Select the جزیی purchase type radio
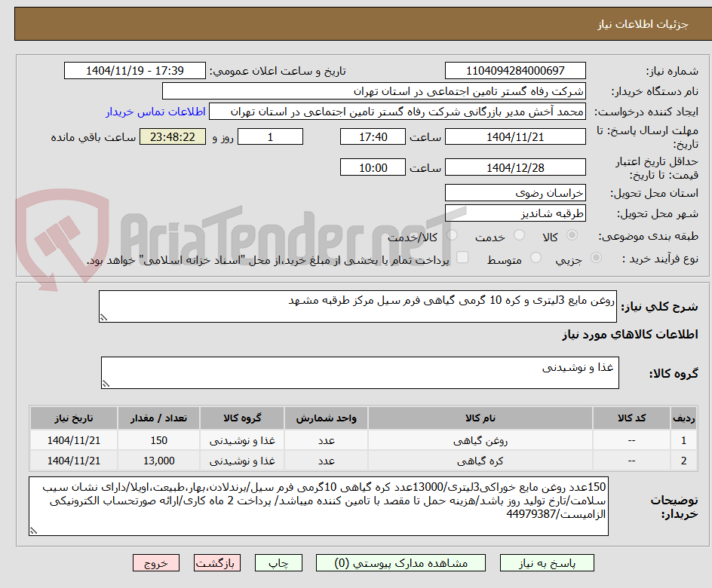This screenshot has height=588, width=712. pos(596,258)
